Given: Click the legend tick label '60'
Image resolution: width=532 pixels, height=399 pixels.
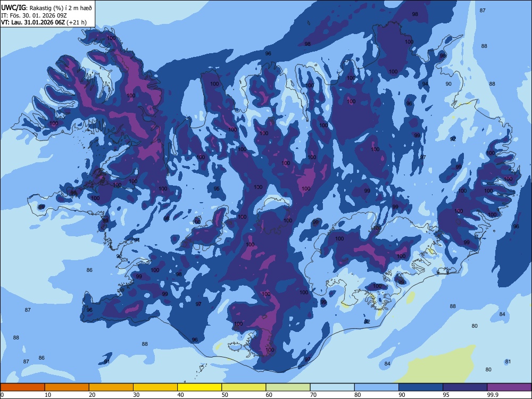Looking at the screenshot, I should [x=269, y=395].
